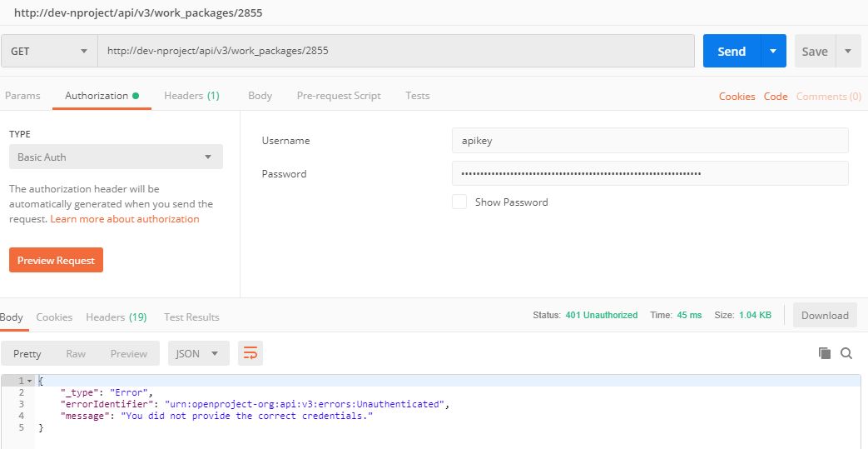868x449 pixels.
Task: Focus the request URL input field
Action: tap(396, 51)
